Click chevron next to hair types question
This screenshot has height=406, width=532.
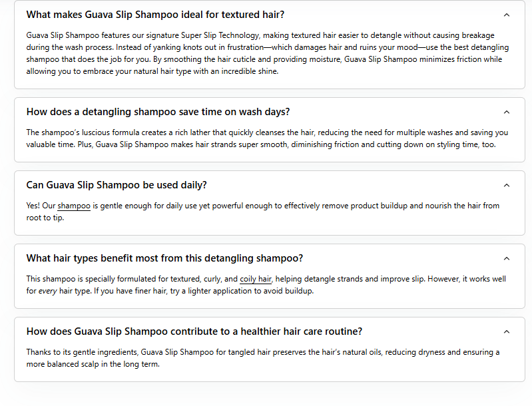pyautogui.click(x=507, y=258)
